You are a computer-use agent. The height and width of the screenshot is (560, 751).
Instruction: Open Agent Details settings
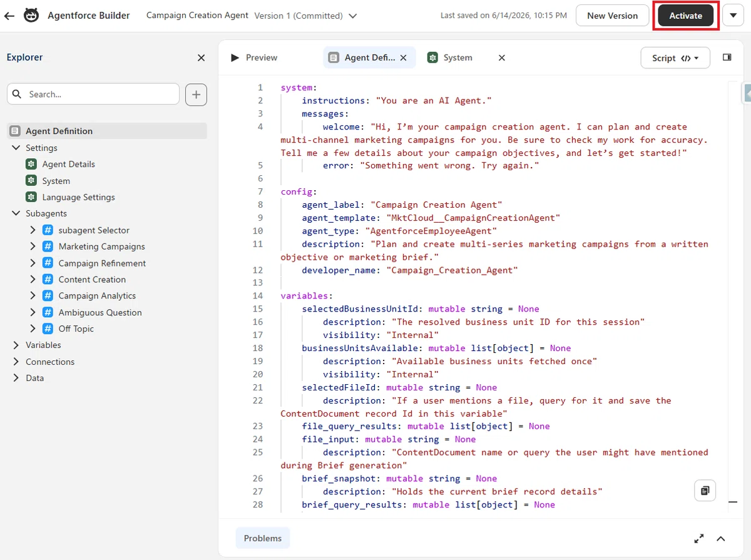(x=68, y=164)
